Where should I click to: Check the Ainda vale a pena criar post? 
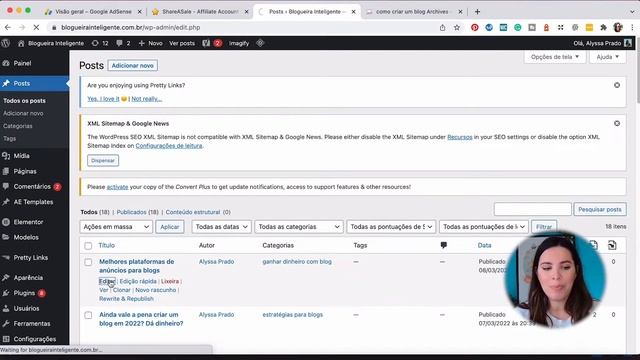coord(88,315)
